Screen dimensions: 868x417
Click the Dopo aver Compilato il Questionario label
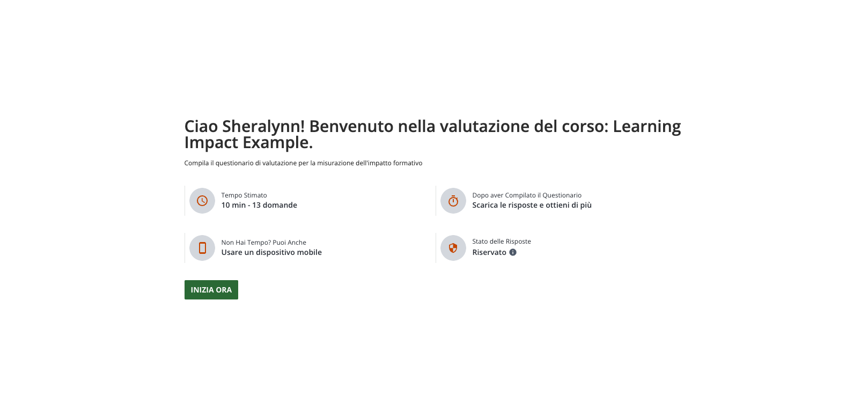[x=527, y=195]
